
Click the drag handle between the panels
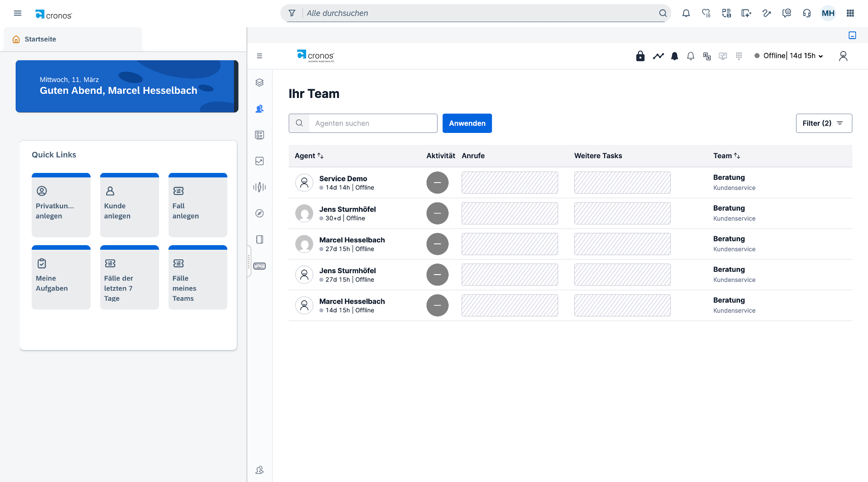(249, 262)
